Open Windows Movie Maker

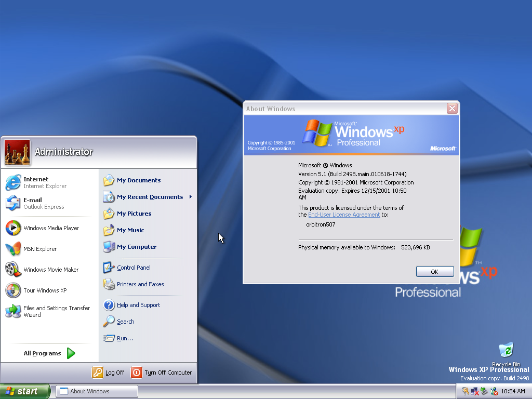coord(50,270)
